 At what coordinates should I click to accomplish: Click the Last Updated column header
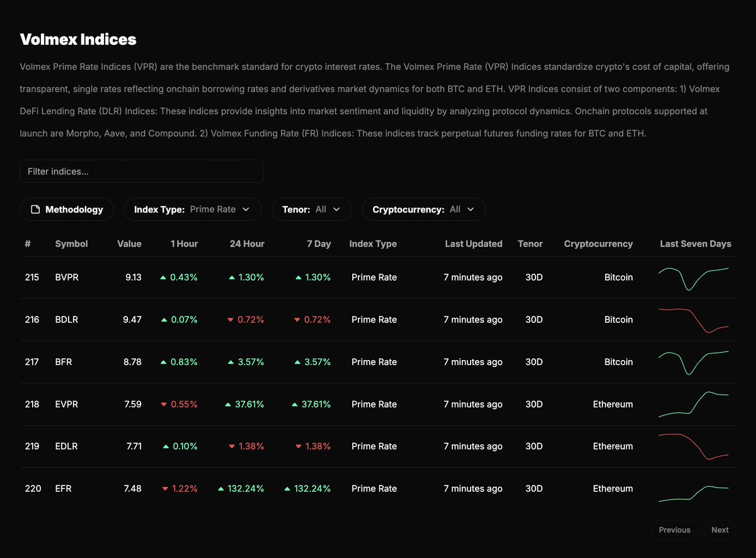(474, 243)
